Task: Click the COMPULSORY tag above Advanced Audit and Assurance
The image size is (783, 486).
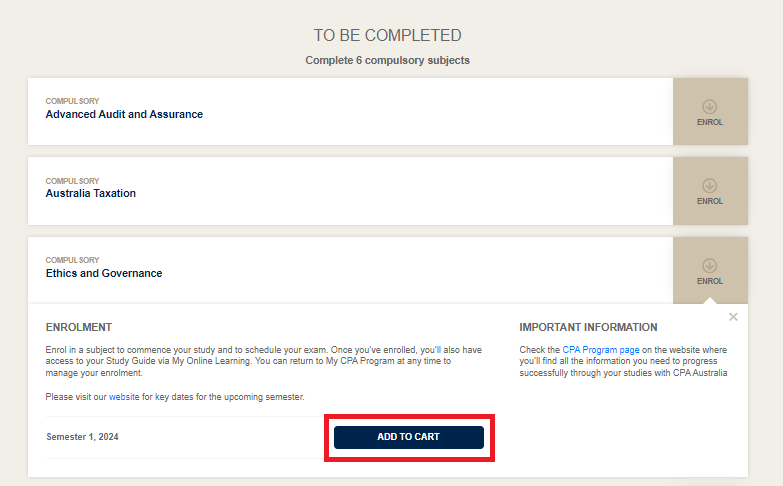Action: click(72, 101)
